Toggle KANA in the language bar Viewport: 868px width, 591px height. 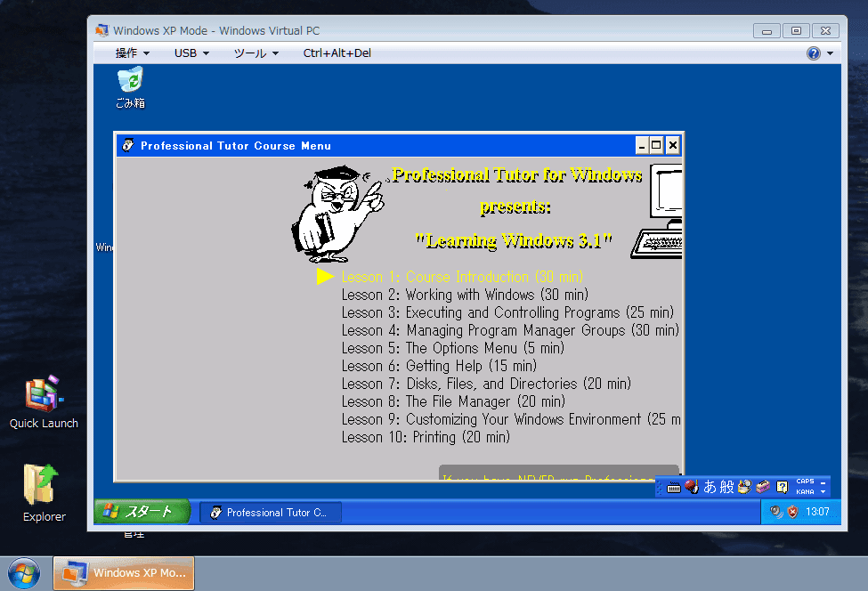coord(805,492)
